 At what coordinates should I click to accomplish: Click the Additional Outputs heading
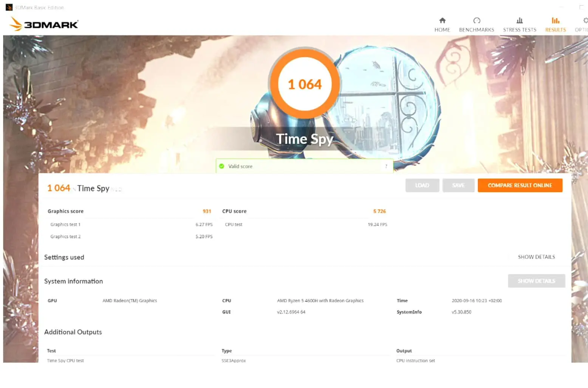click(x=73, y=332)
